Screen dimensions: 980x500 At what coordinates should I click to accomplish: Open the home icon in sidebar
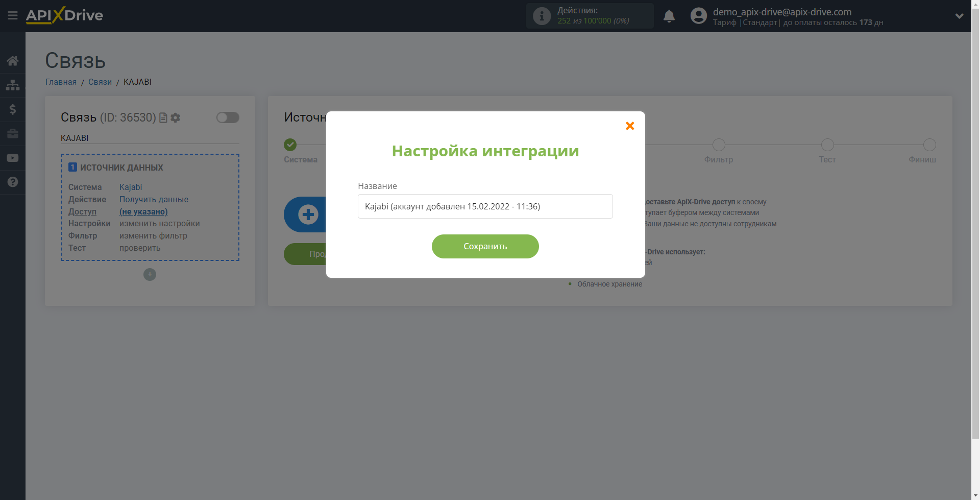[x=13, y=61]
